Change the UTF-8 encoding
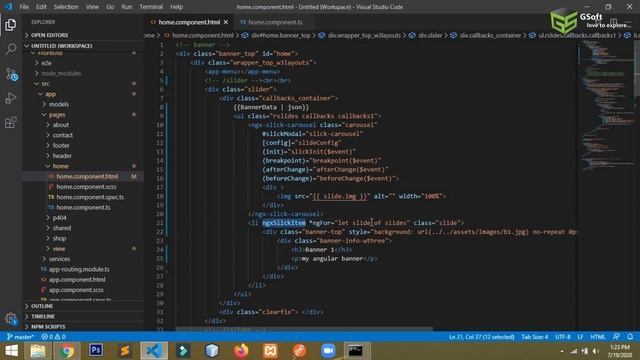 coord(563,337)
